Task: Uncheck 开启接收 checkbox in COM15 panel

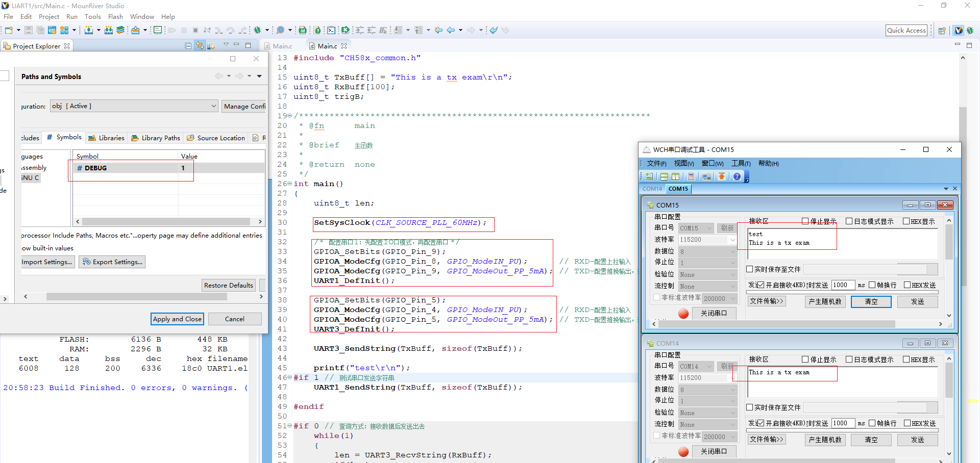Action: tap(761, 285)
